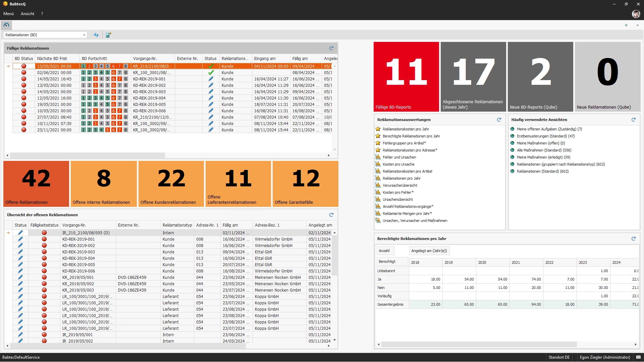Screen dimensions: 644x362
Task: Open Meine Maßnahmen (erledigt) (59) view
Action: pyautogui.click(x=543, y=157)
